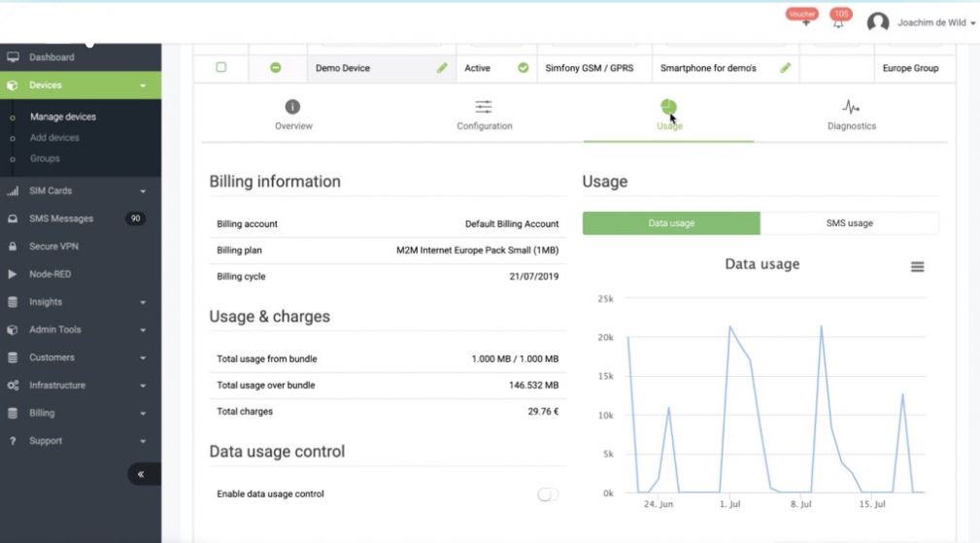Click the SMS Messages 90 badge
This screenshot has height=543, width=980.
tap(135, 219)
